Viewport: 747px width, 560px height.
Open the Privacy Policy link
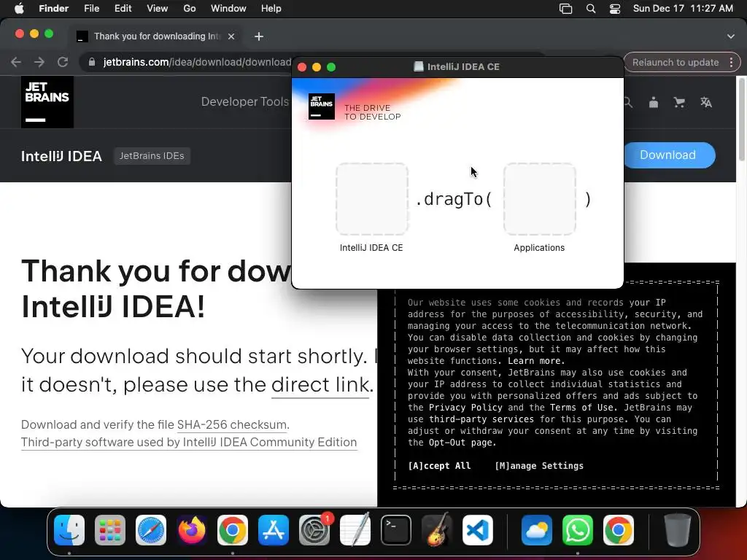point(465,407)
